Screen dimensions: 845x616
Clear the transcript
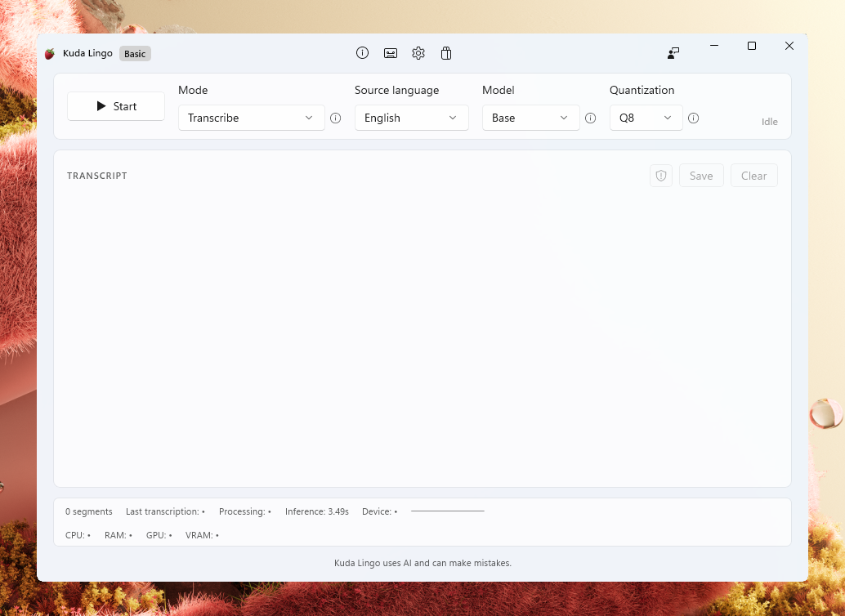753,176
